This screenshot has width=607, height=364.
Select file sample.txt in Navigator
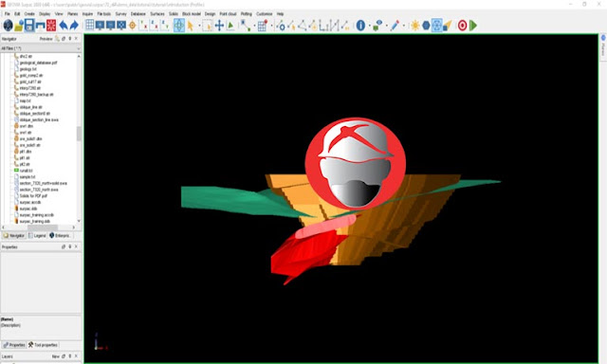coord(28,176)
